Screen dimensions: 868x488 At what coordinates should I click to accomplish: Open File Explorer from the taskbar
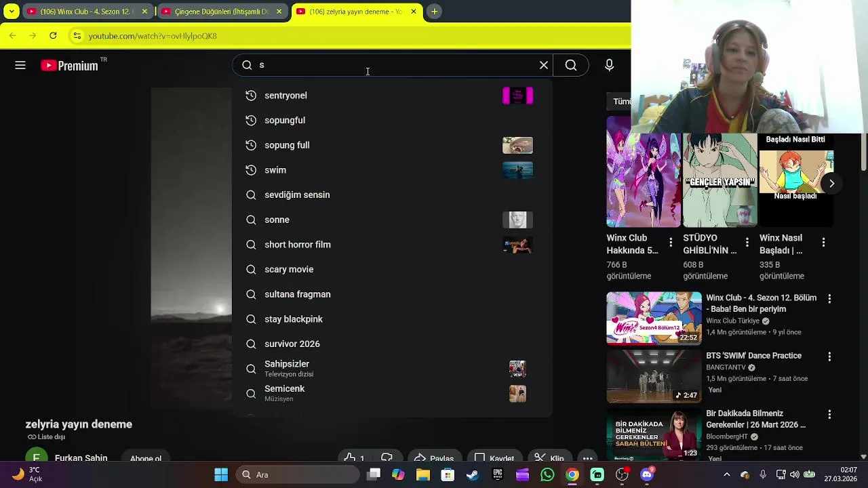(x=423, y=475)
